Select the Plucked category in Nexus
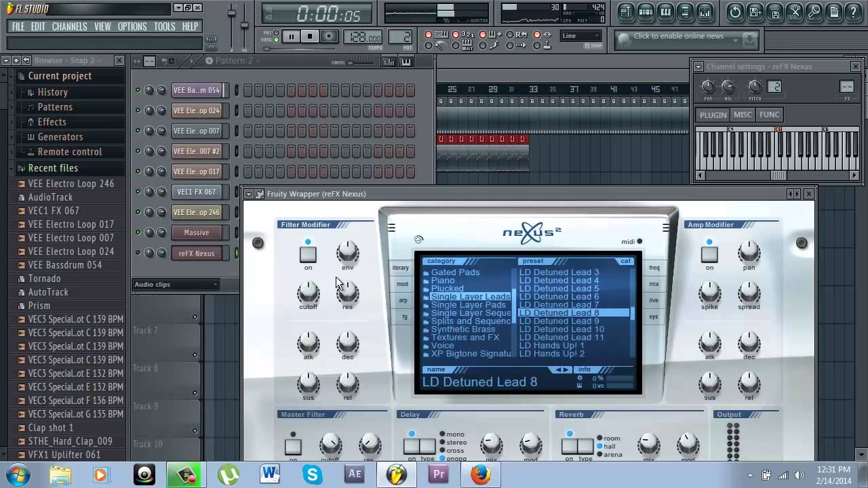 point(448,288)
